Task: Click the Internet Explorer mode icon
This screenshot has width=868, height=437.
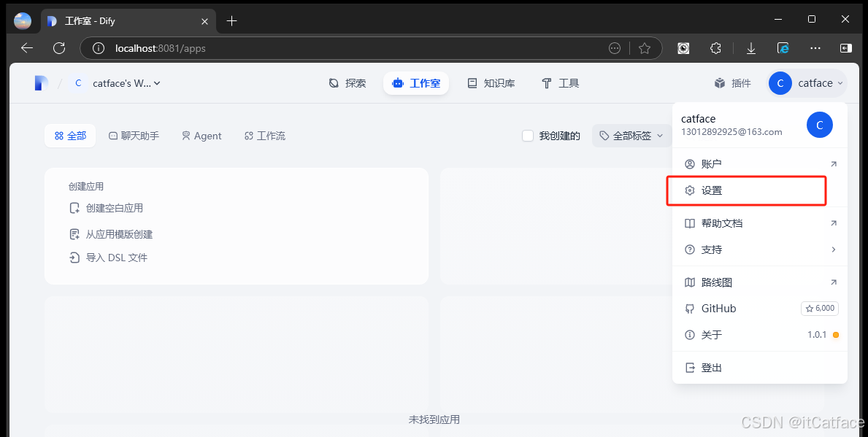Action: click(783, 48)
